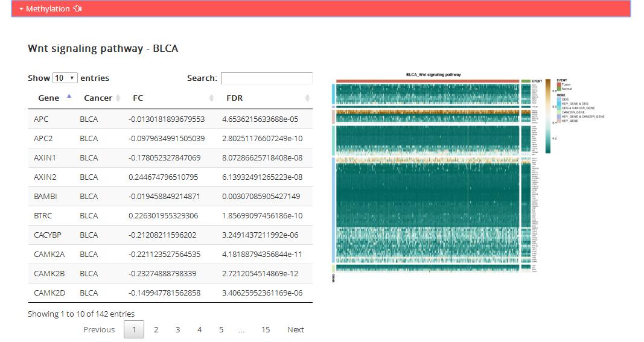Click the Tumor color swatch in legend
This screenshot has width=644, height=342.
coord(558,85)
